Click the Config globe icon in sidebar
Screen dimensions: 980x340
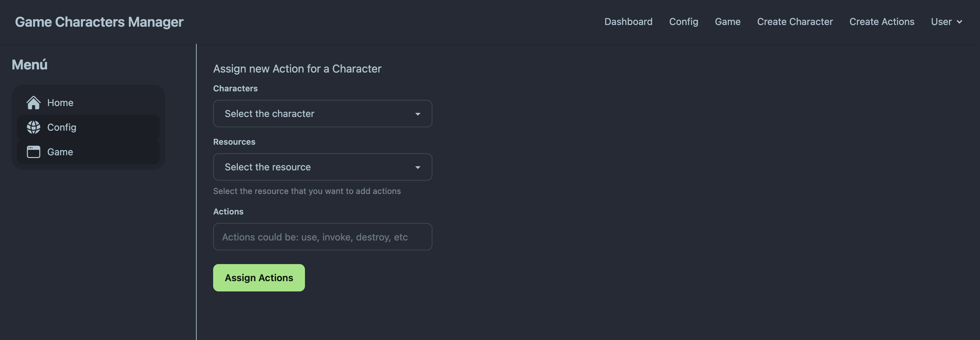(x=34, y=127)
